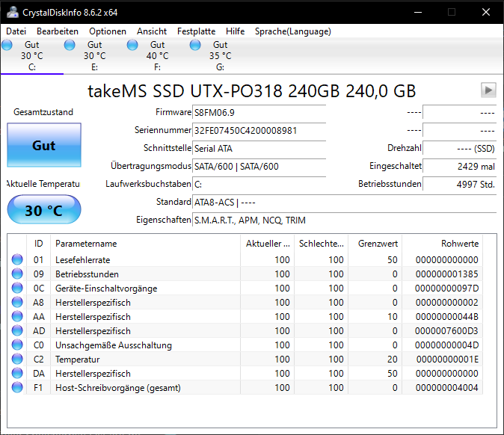Click the Grenzwert column header
This screenshot has height=435, width=504.
(x=375, y=244)
